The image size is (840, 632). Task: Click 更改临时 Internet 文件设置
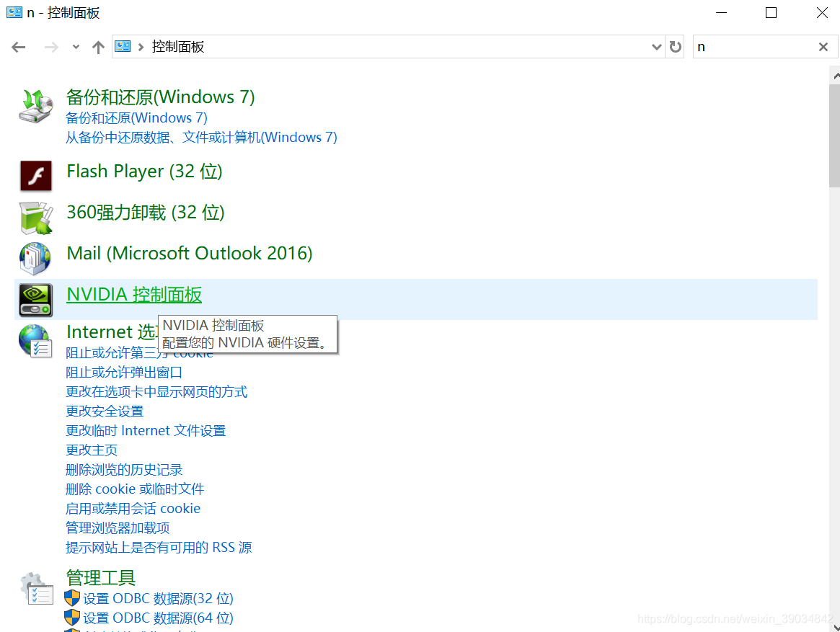click(146, 431)
